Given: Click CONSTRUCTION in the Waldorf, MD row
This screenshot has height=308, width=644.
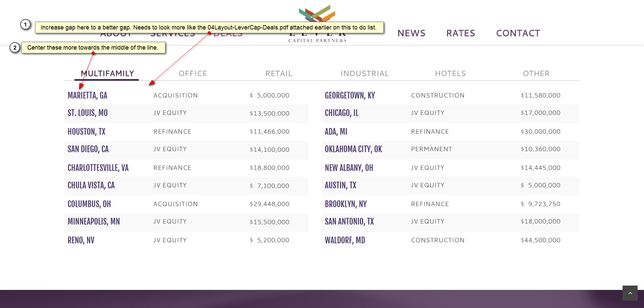Looking at the screenshot, I should point(438,240).
